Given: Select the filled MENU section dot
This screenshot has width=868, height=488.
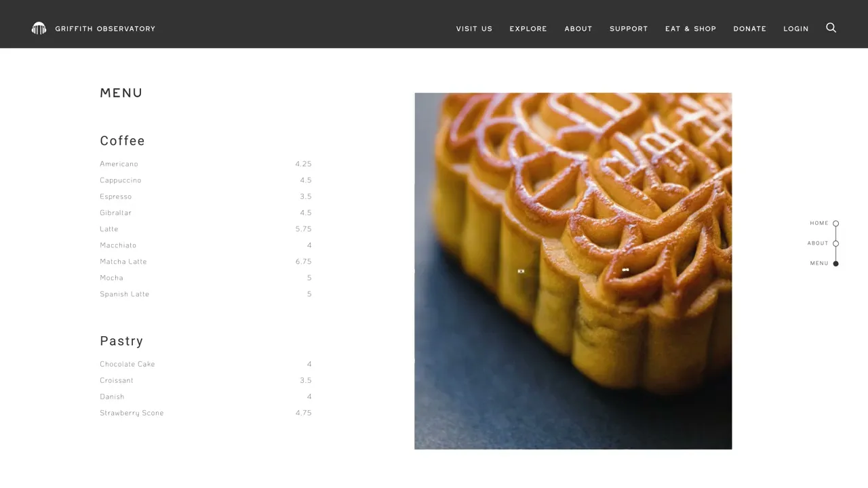Looking at the screenshot, I should coord(835,264).
